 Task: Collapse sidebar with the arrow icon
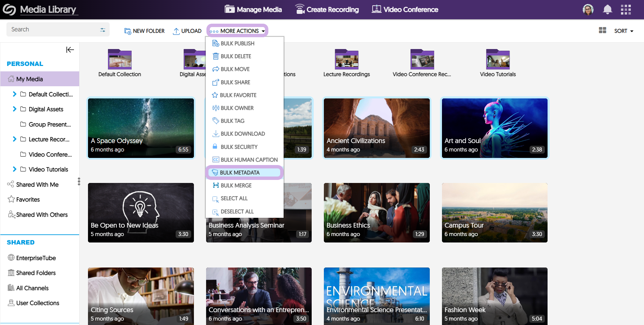tap(70, 50)
